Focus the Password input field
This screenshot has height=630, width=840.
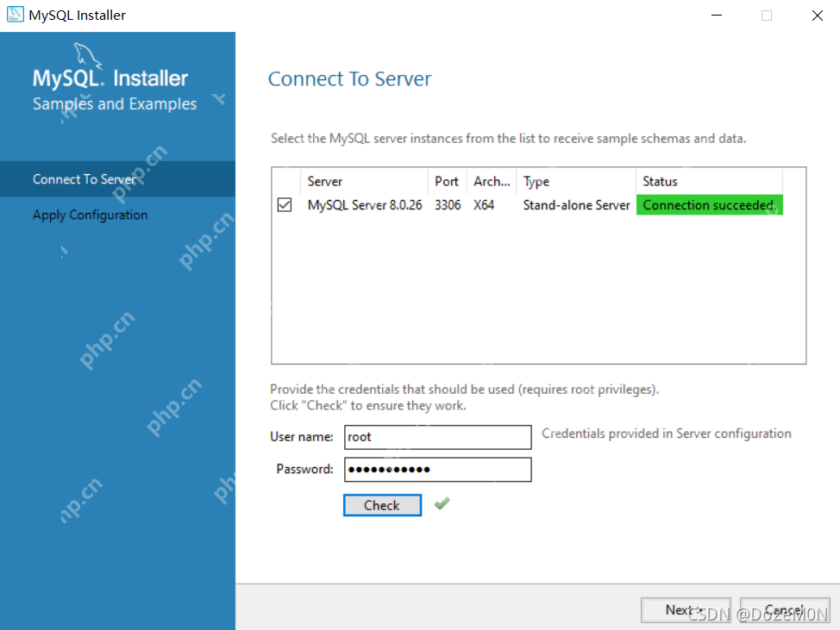(437, 470)
